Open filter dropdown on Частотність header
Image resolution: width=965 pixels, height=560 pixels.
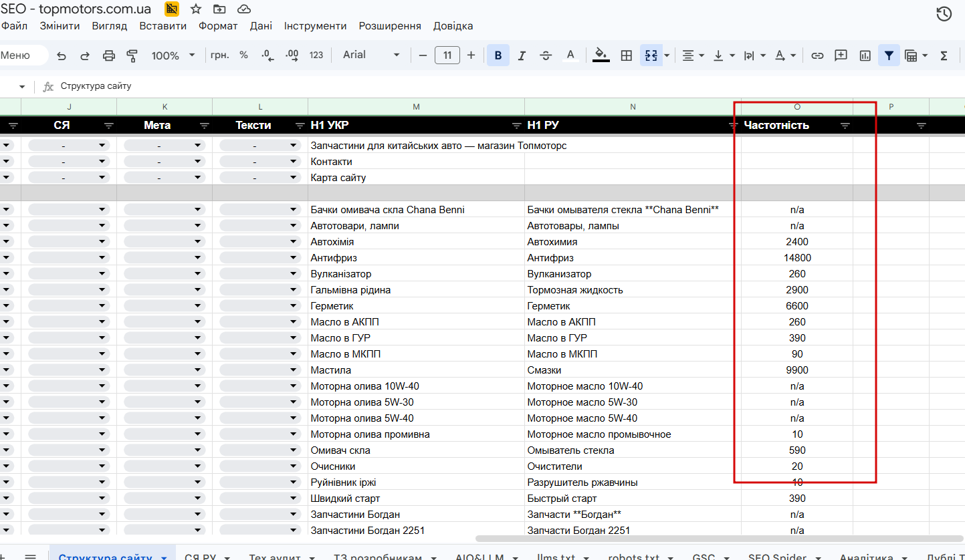(x=845, y=126)
